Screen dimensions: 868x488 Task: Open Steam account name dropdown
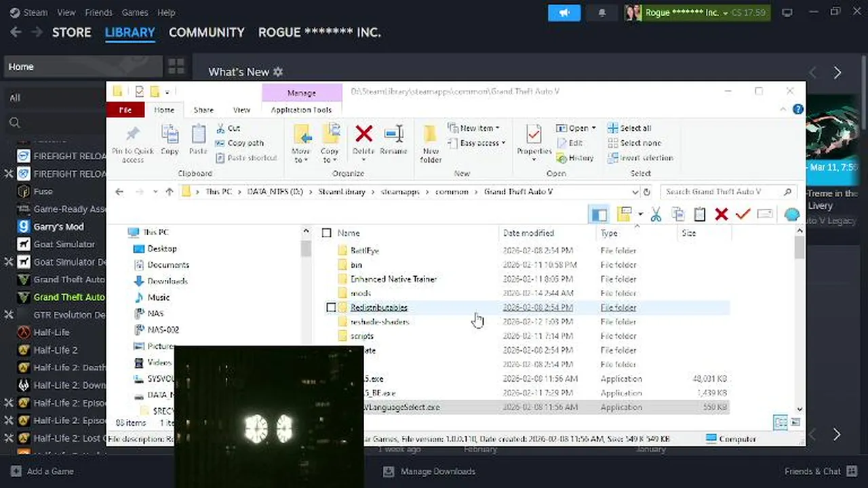[686, 13]
